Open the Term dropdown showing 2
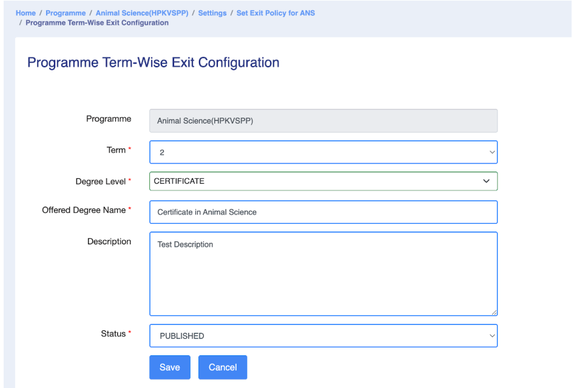 point(323,152)
